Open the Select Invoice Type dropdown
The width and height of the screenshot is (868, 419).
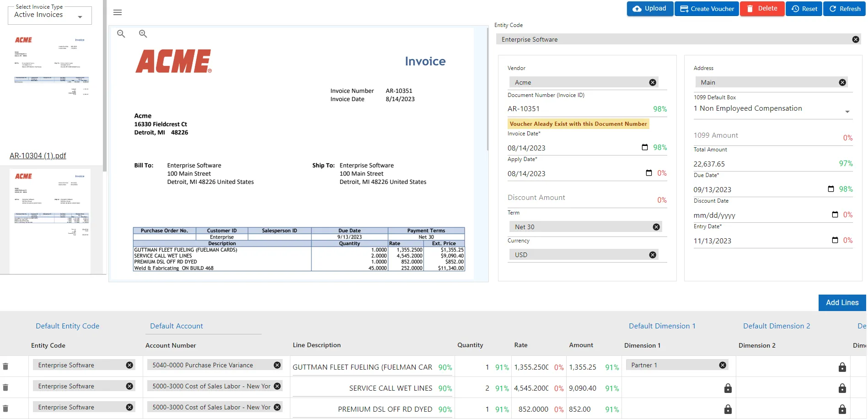50,15
